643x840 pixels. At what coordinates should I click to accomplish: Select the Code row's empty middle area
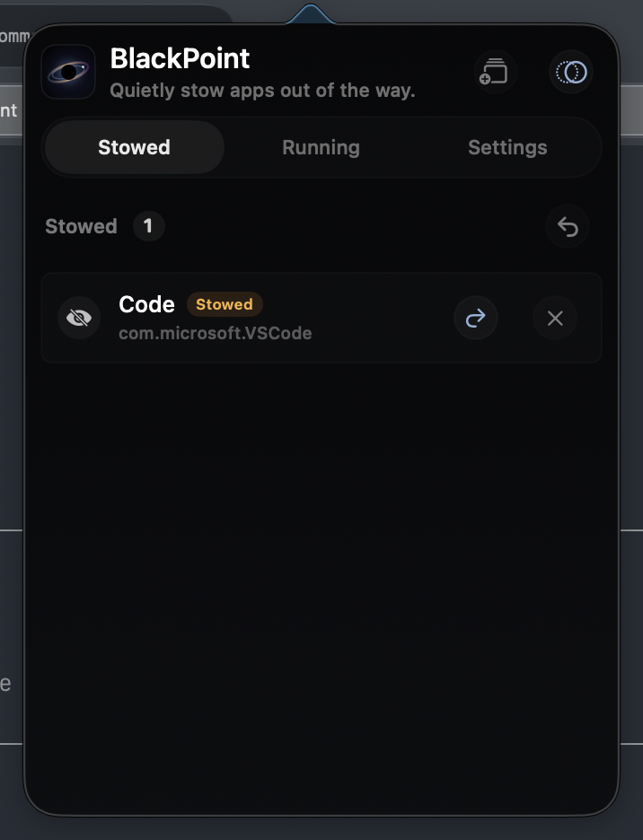375,319
